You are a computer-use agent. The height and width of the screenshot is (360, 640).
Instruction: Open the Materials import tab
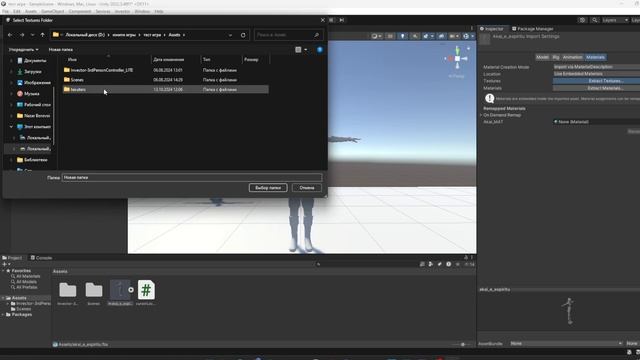point(595,57)
